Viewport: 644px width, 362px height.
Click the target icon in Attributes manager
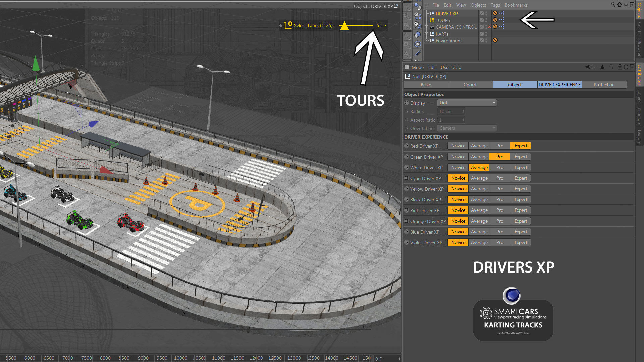point(626,67)
